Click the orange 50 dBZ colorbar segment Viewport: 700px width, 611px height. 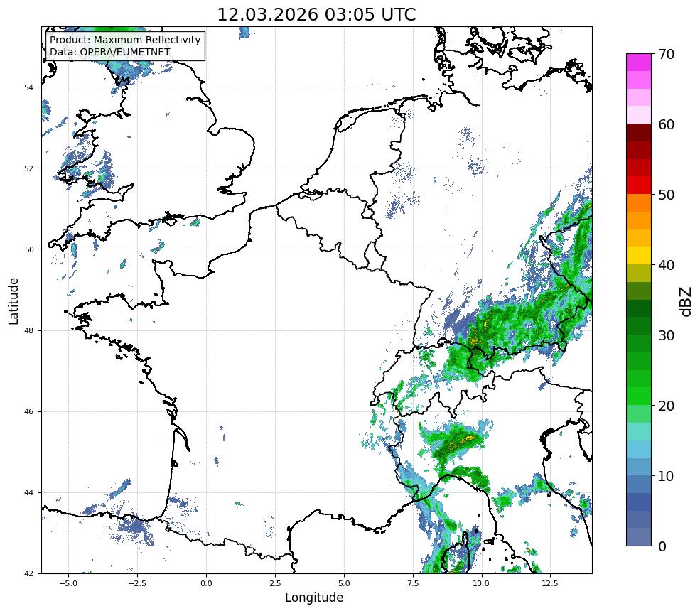coord(638,202)
